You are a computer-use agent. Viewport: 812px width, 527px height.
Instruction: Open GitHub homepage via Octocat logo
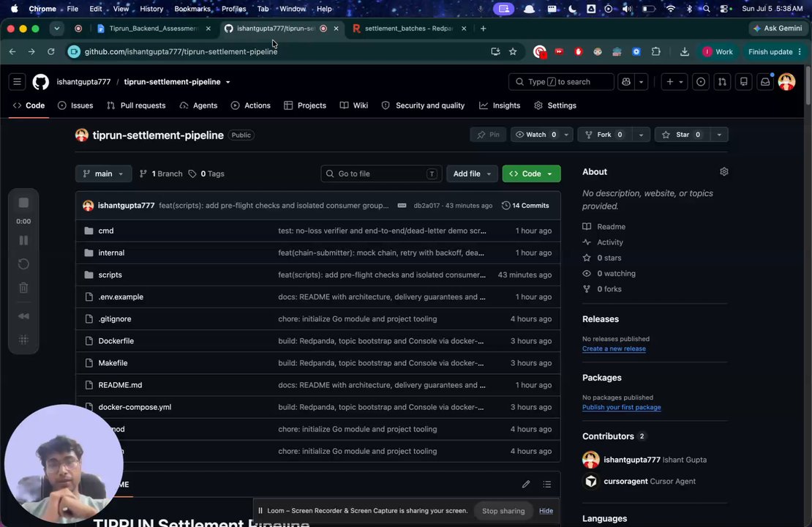(40, 82)
